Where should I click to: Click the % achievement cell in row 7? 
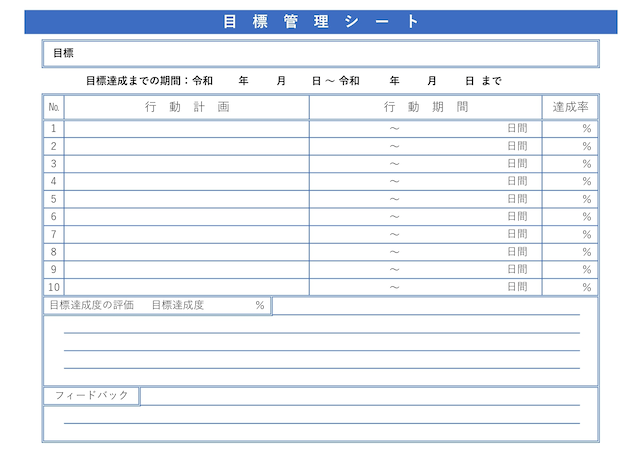click(x=570, y=234)
